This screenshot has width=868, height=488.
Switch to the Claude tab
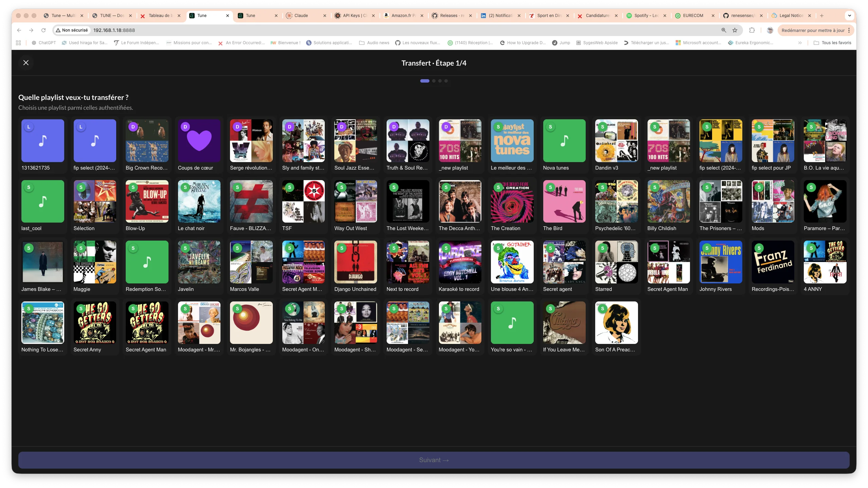point(306,16)
